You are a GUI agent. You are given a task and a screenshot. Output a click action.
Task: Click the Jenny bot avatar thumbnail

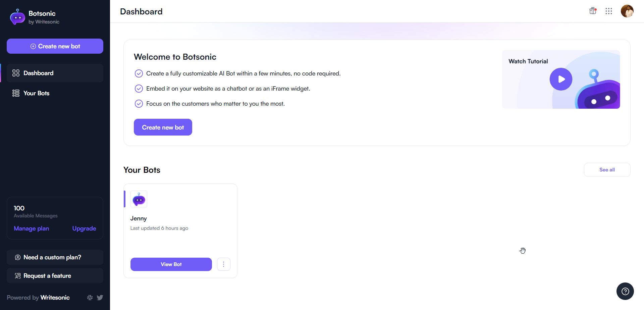click(139, 199)
